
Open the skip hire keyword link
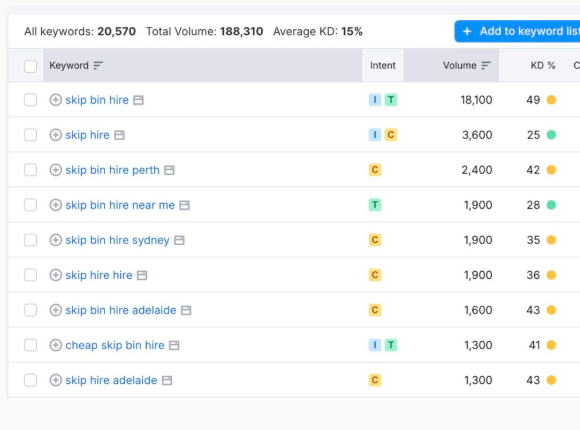pyautogui.click(x=87, y=135)
